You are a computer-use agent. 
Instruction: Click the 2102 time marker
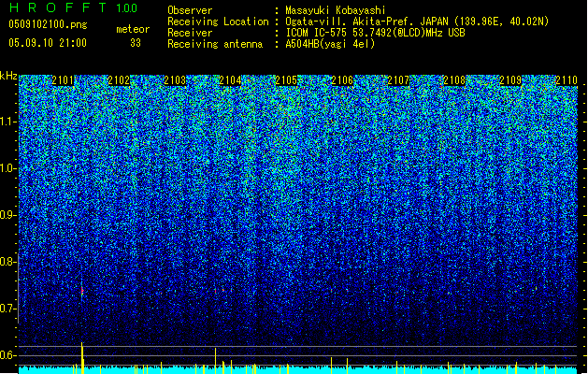(x=119, y=80)
